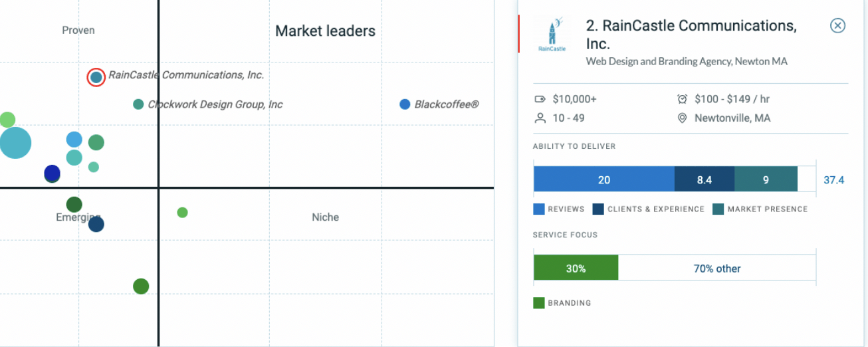Select the Blackcoffee blue dot

(405, 104)
